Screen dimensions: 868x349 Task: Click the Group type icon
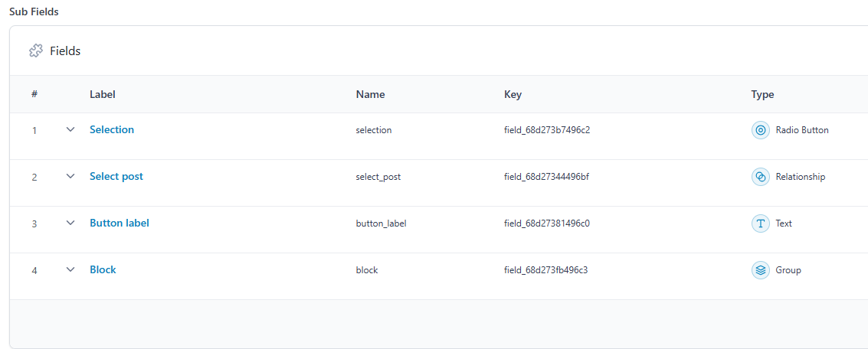tap(760, 270)
